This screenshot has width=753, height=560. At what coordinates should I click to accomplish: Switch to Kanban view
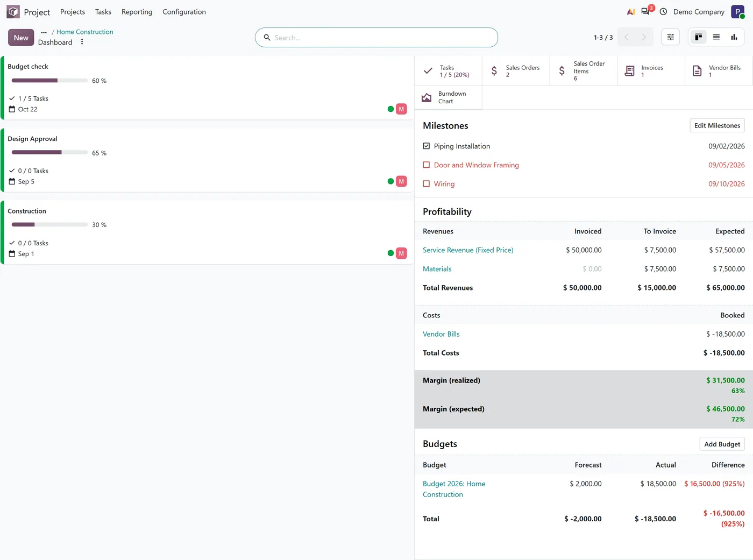click(698, 37)
